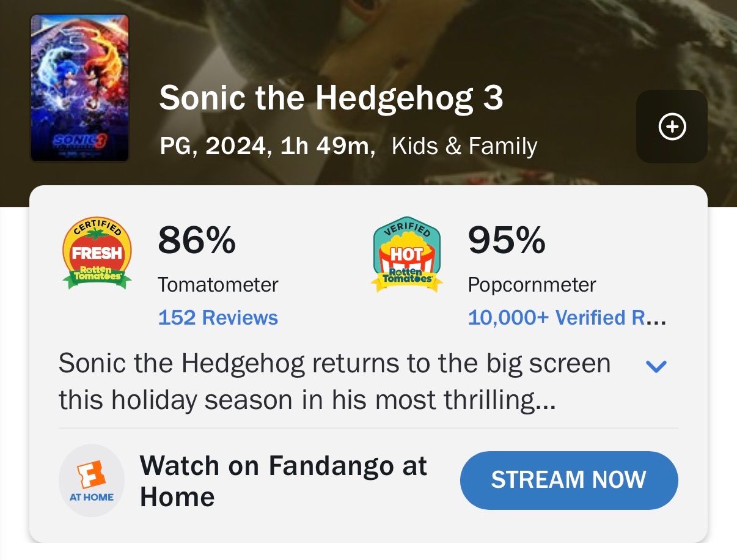Expand the synopsis with the chevron arrow

656,366
